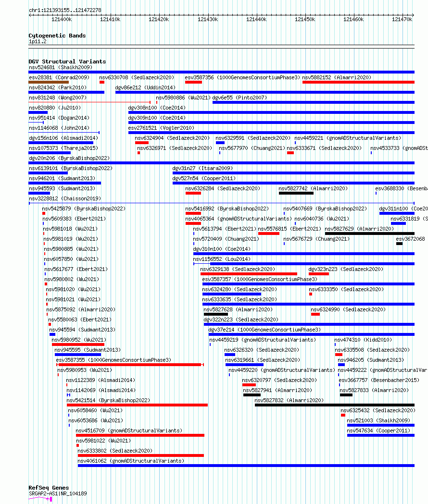Open dgv20n206 (ByrskaBishop2022) label
The height and width of the screenshot is (504, 428).
[x=69, y=159]
